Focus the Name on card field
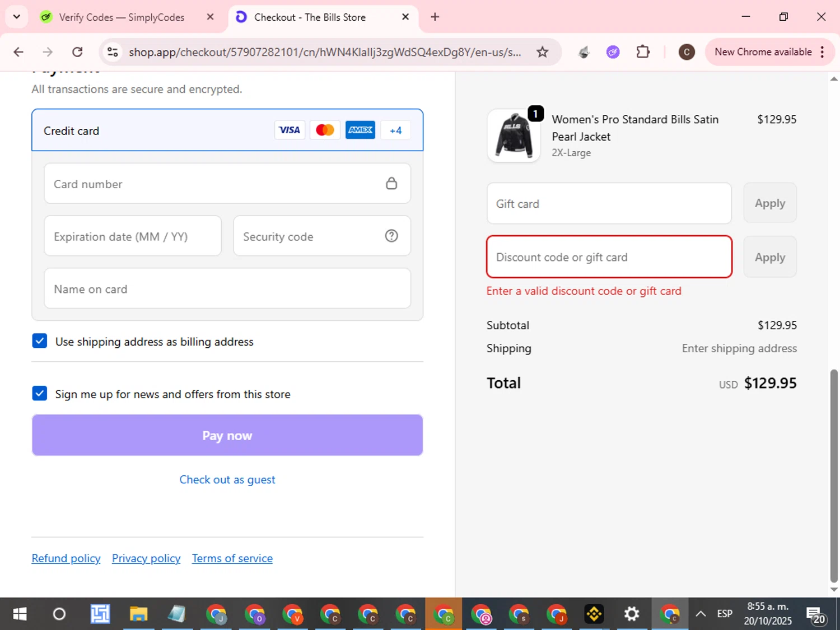This screenshot has width=840, height=630. [x=227, y=288]
